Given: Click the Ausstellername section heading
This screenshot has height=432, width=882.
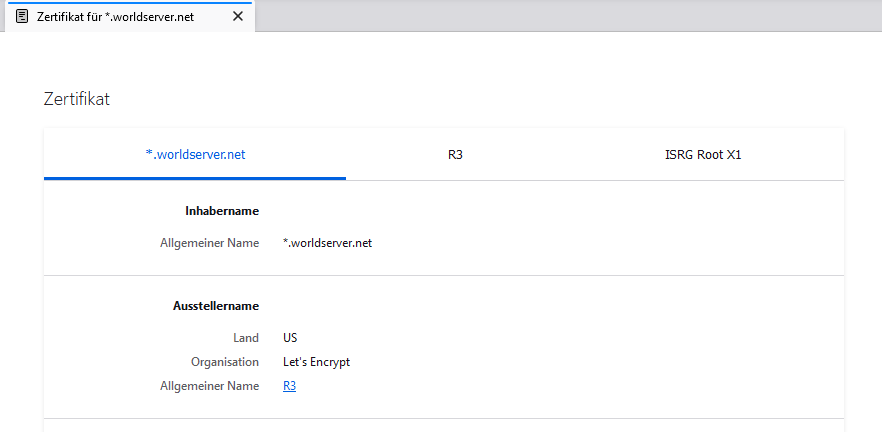Looking at the screenshot, I should [x=216, y=306].
